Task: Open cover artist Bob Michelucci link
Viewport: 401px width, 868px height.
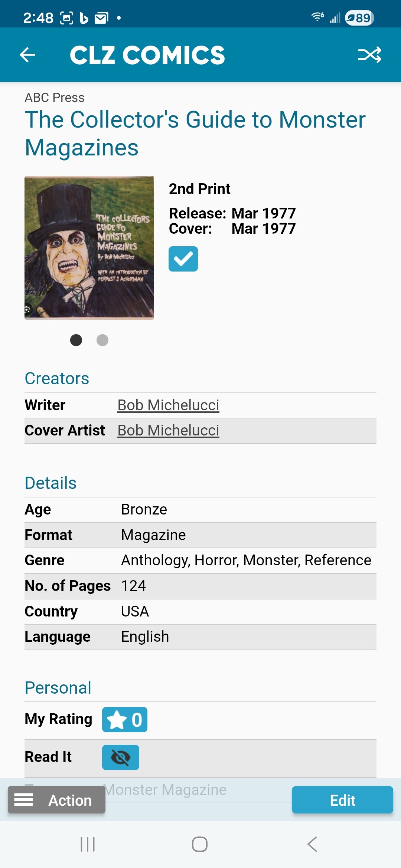Action: [168, 431]
